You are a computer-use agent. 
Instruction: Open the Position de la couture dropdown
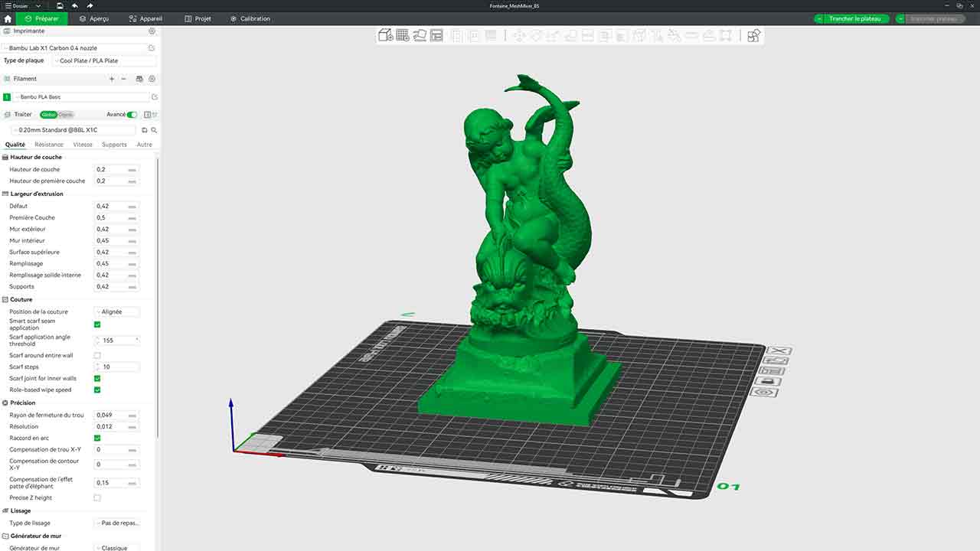pos(117,312)
